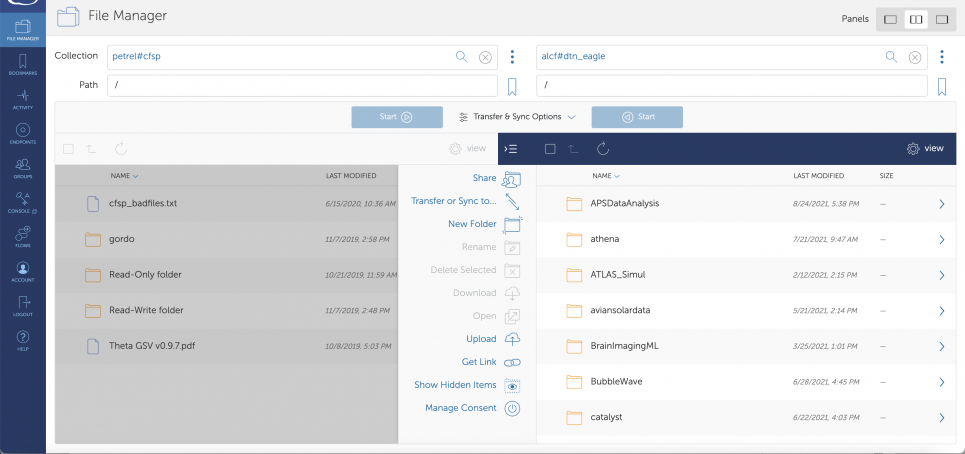
Task: Switch to the two-panel layout
Action: pyautogui.click(x=915, y=19)
